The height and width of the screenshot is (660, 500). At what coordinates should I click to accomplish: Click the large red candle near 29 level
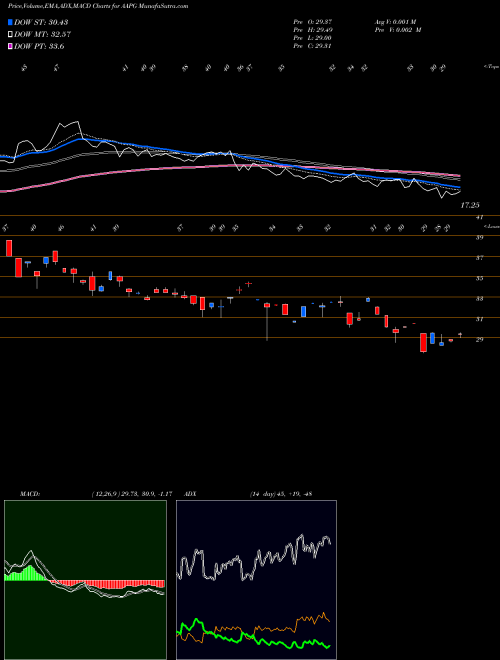click(x=423, y=342)
